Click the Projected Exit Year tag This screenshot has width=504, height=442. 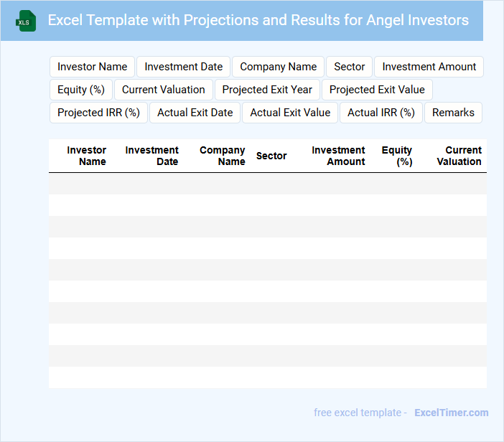click(x=267, y=90)
